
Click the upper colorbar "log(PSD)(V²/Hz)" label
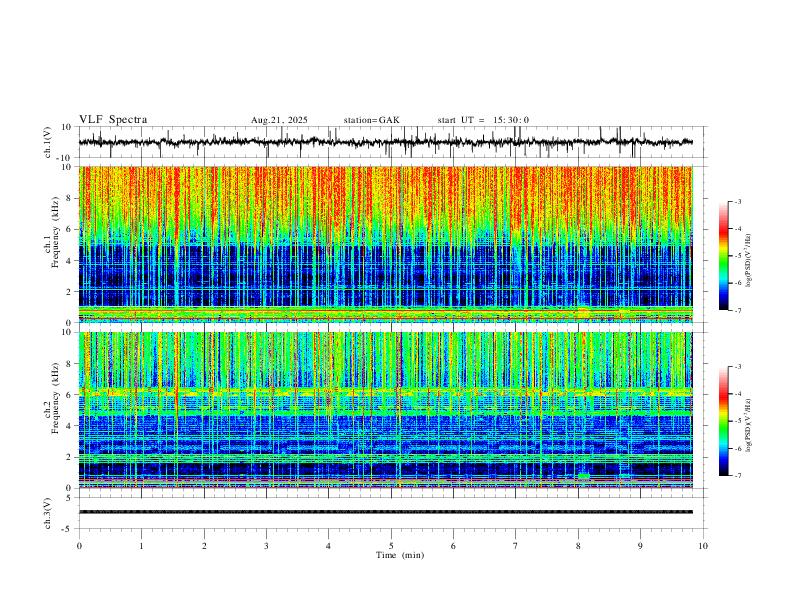pyautogui.click(x=748, y=260)
